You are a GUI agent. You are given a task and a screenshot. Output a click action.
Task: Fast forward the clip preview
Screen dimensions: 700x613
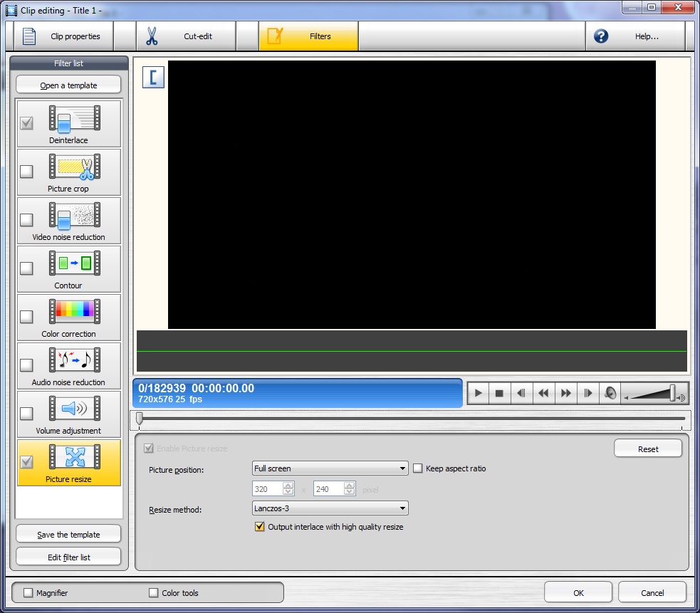pos(565,393)
